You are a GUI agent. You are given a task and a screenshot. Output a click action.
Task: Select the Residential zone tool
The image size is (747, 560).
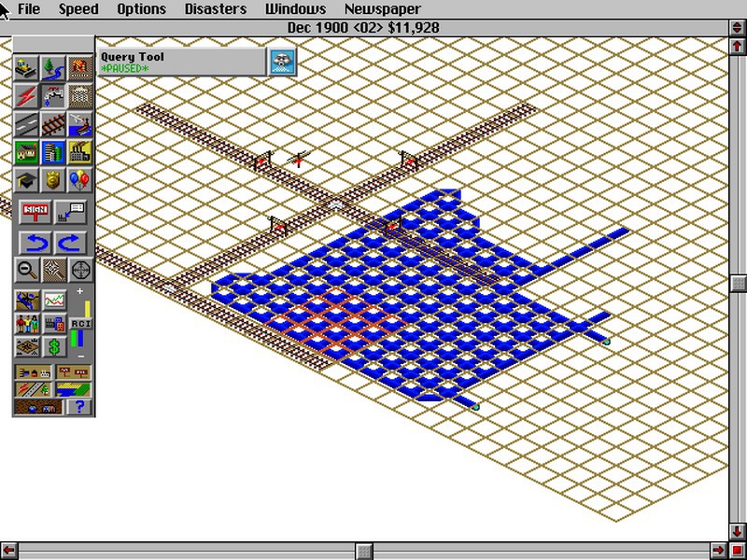(26, 152)
